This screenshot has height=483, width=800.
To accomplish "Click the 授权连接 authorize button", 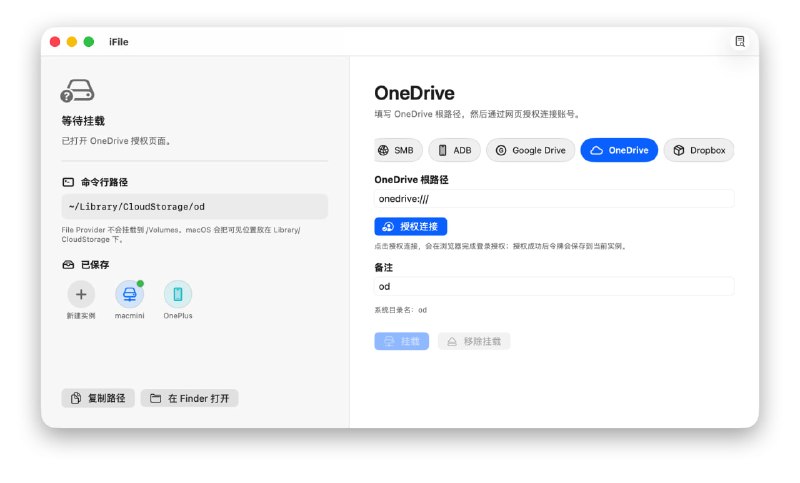I will 411,226.
